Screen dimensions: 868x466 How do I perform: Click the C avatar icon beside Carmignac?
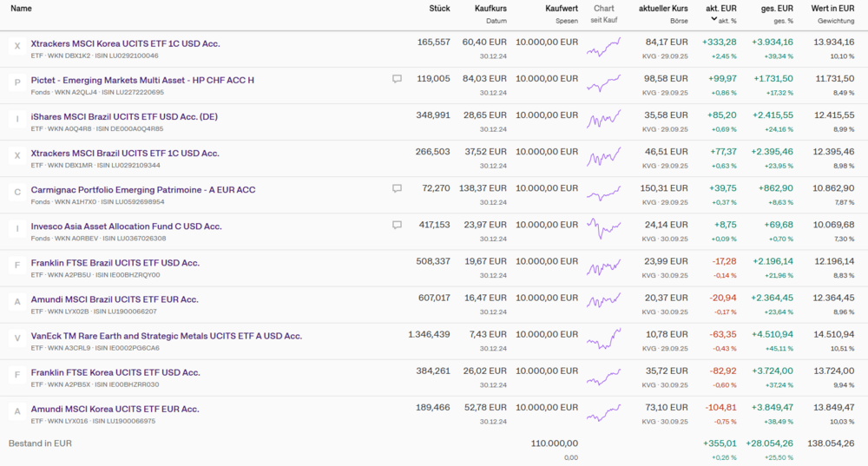tap(17, 193)
